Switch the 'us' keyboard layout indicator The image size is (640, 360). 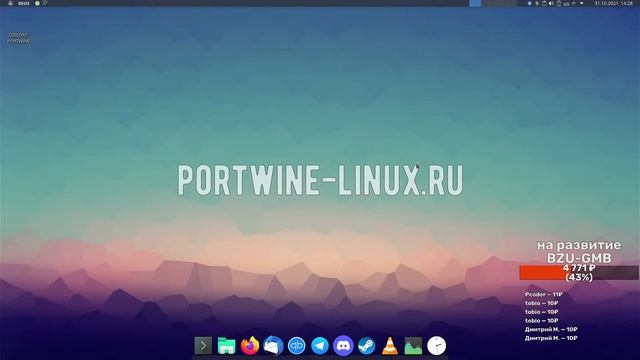pos(566,4)
